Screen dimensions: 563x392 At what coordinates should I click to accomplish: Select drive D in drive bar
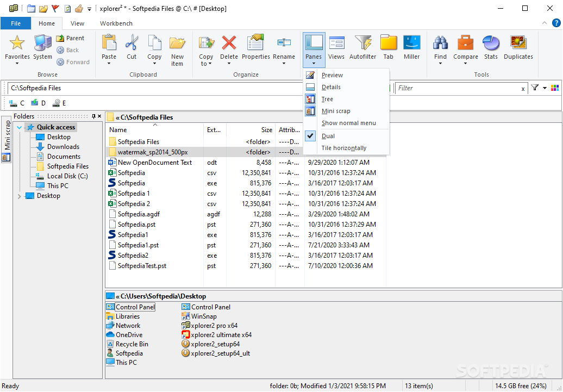pyautogui.click(x=38, y=103)
